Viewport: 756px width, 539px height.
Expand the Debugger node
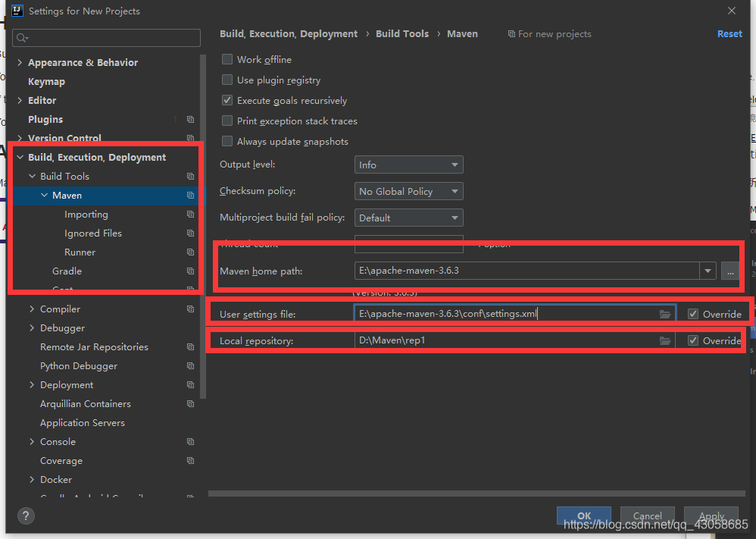[32, 327]
